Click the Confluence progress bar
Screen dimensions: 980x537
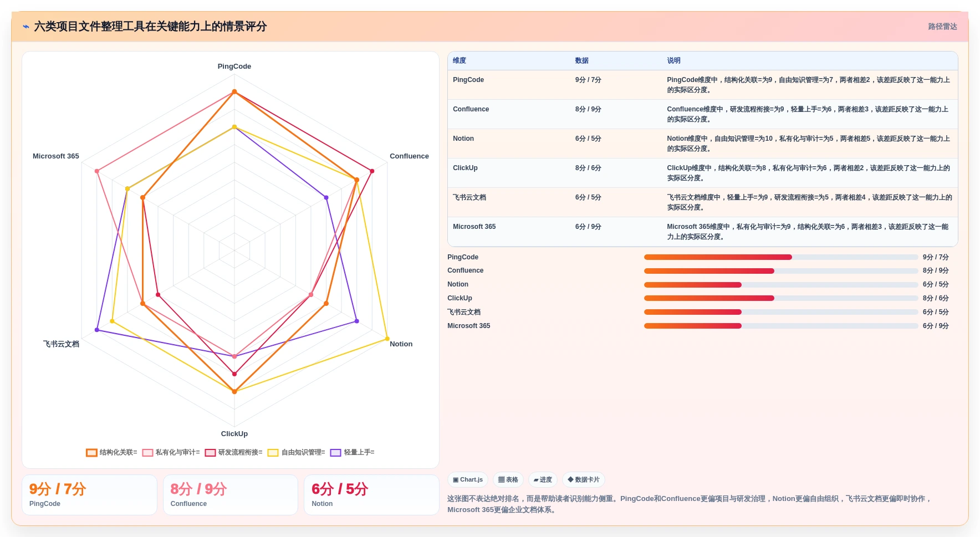click(781, 271)
